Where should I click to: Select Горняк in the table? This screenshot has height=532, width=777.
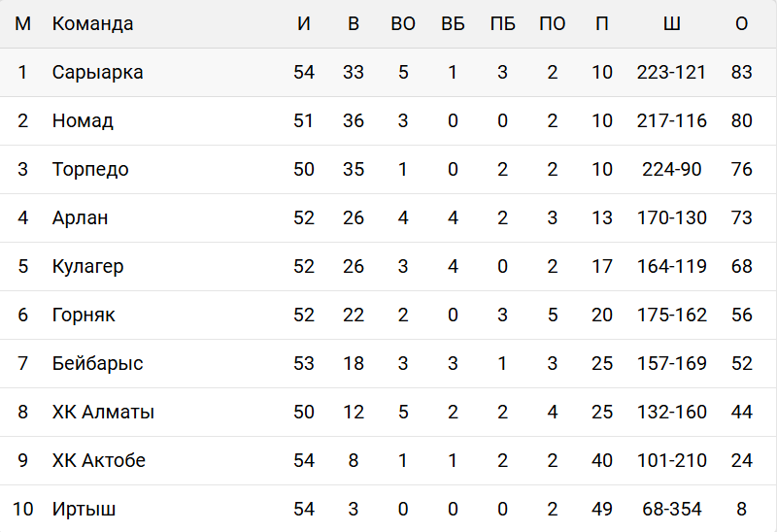pyautogui.click(x=84, y=316)
